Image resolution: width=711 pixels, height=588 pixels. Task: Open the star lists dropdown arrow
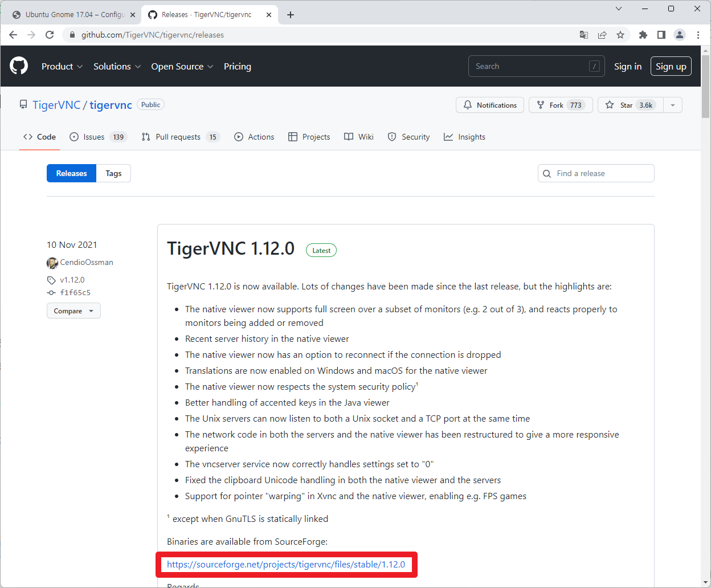point(673,105)
